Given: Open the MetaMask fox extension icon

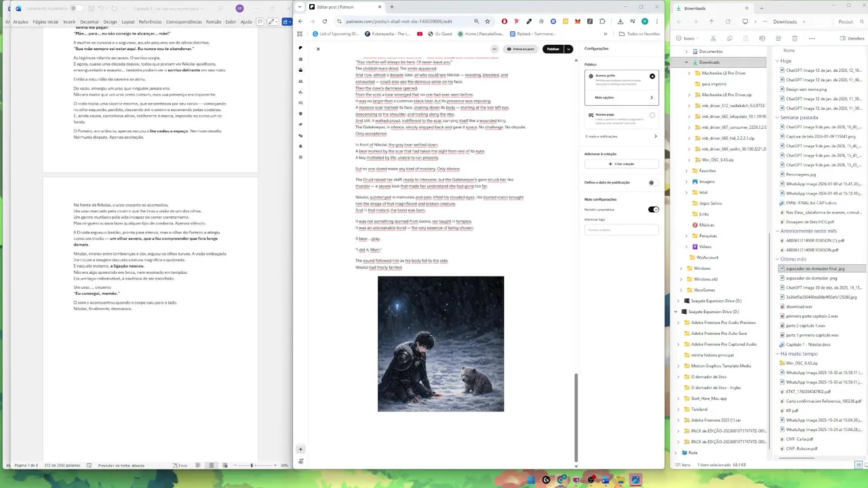Looking at the screenshot, I should tap(578, 21).
